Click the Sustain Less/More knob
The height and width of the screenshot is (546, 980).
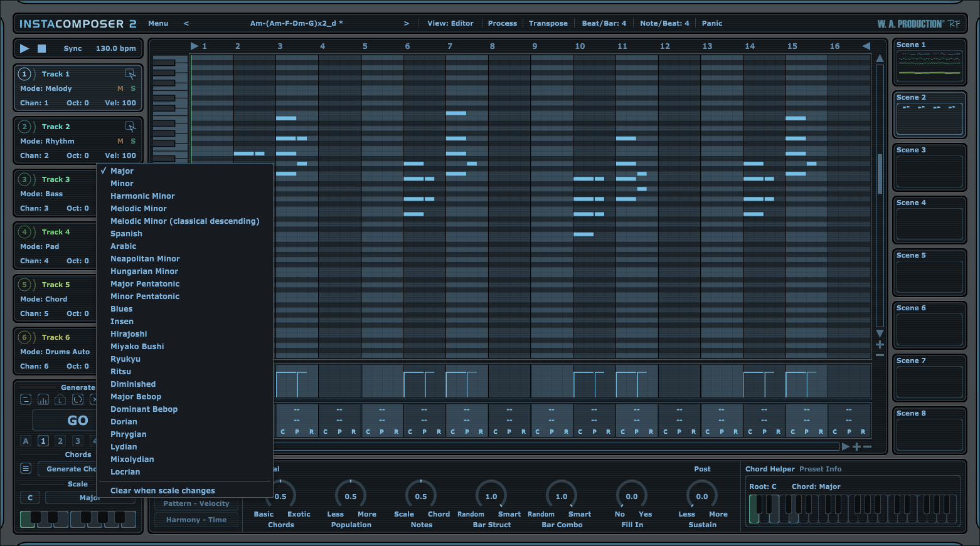pos(702,496)
